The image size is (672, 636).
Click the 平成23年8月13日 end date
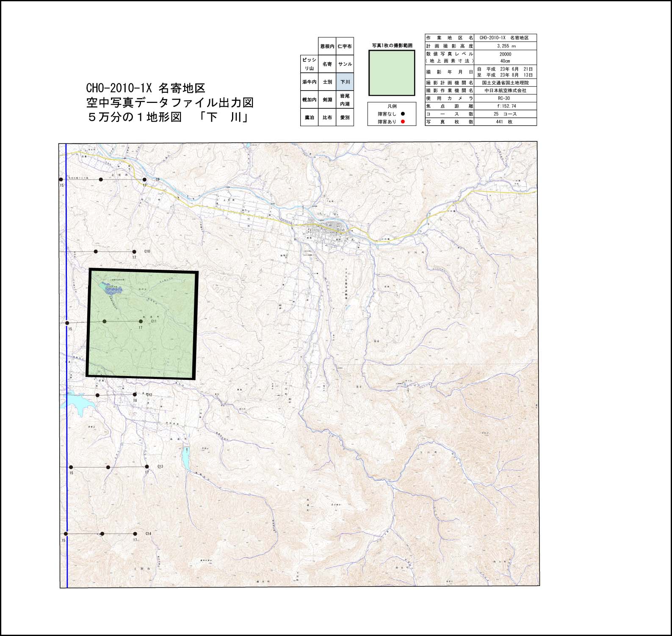tap(505, 75)
